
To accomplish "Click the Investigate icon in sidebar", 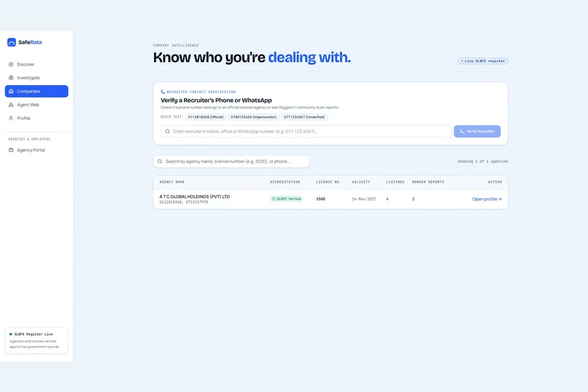I will (x=11, y=78).
